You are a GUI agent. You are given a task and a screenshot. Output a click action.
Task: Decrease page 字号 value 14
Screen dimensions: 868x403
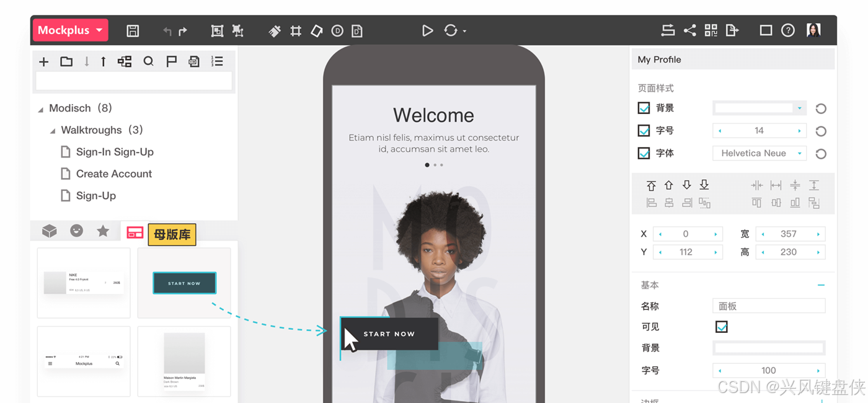coord(720,131)
